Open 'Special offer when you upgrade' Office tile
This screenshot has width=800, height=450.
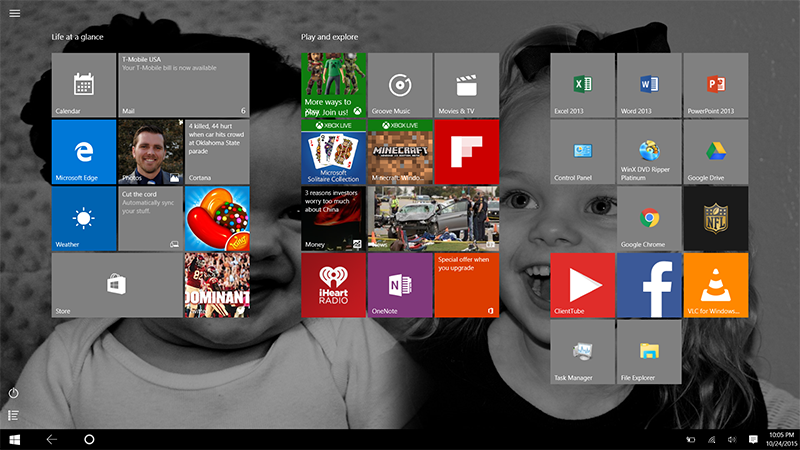(x=467, y=285)
